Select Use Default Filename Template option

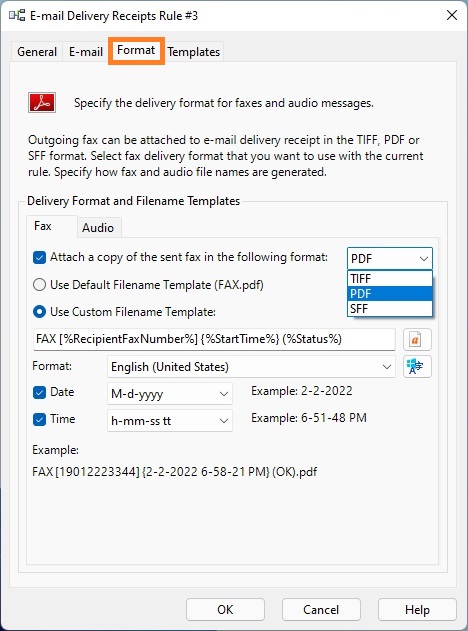coord(39,285)
